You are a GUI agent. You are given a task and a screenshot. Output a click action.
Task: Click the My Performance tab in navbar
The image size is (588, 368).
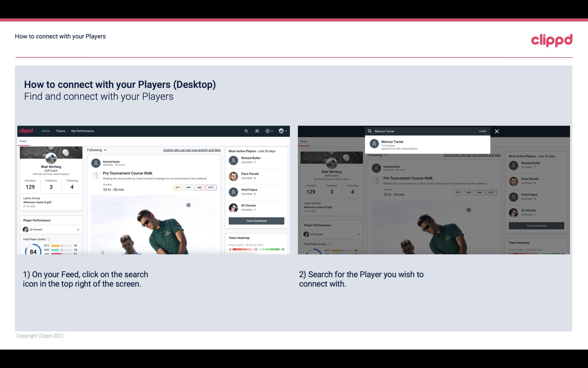pyautogui.click(x=82, y=131)
